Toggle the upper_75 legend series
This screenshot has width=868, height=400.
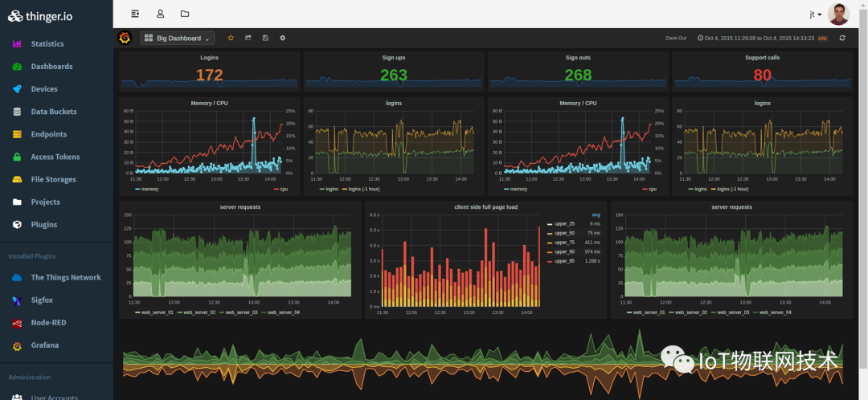[565, 243]
